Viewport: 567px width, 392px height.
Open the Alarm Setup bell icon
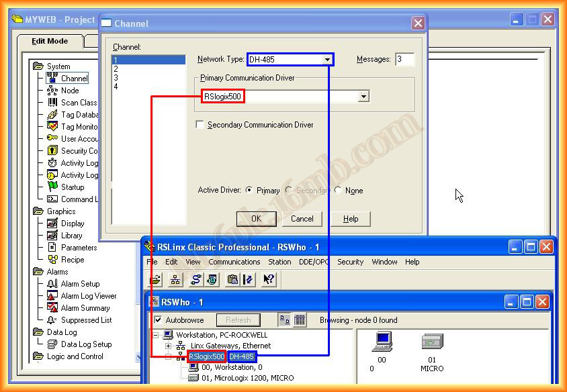(x=52, y=284)
